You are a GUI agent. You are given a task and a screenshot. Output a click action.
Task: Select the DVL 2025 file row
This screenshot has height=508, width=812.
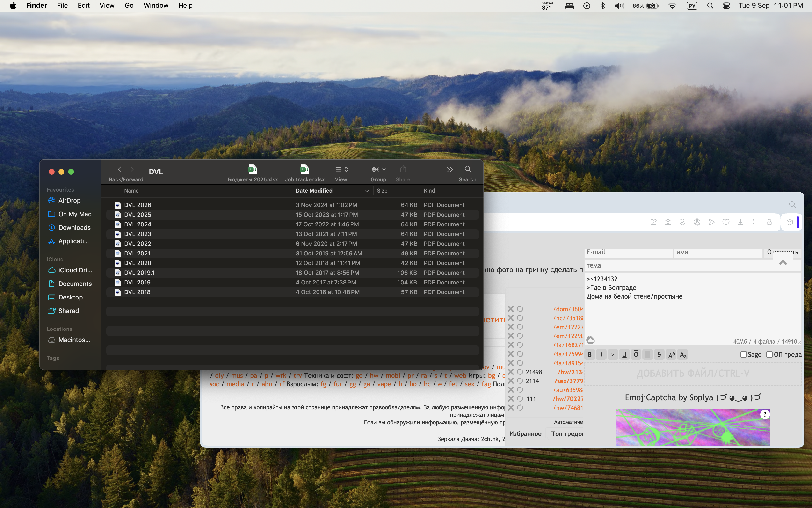point(292,215)
